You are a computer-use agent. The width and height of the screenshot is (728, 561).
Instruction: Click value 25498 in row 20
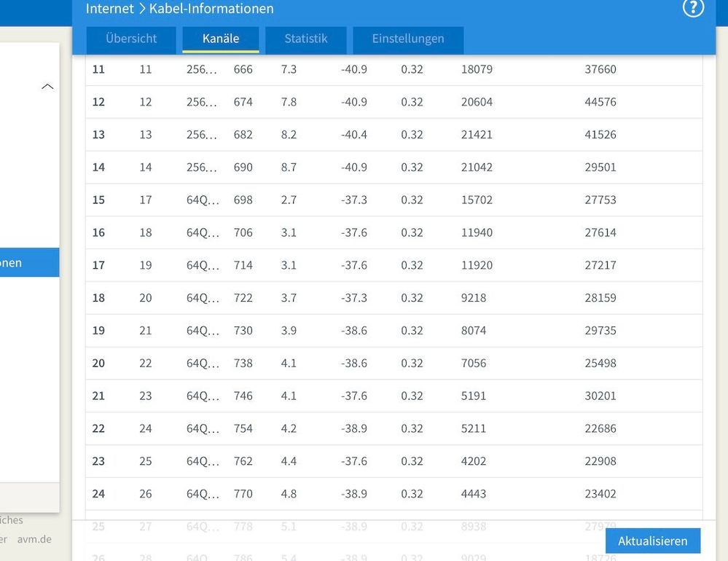[x=600, y=363]
